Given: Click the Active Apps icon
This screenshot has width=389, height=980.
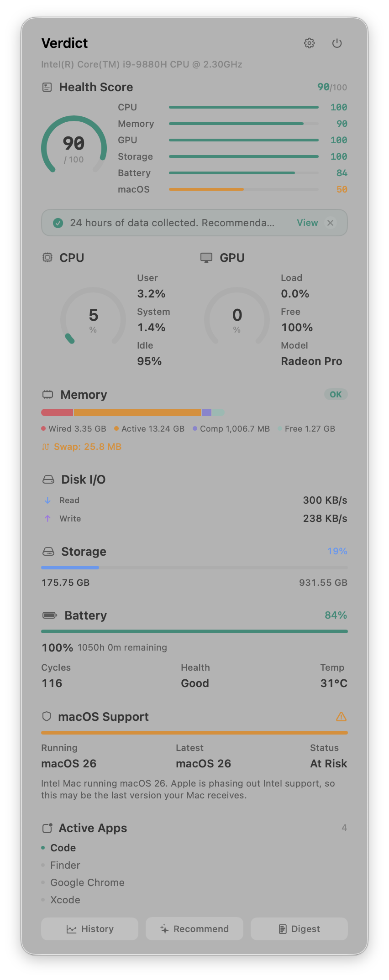Looking at the screenshot, I should (x=47, y=828).
